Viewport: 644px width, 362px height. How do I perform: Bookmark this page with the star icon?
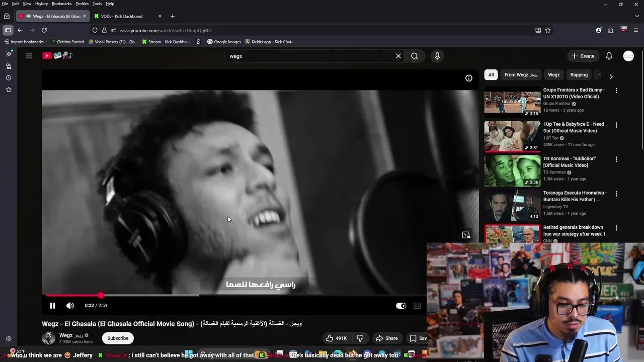click(x=548, y=30)
